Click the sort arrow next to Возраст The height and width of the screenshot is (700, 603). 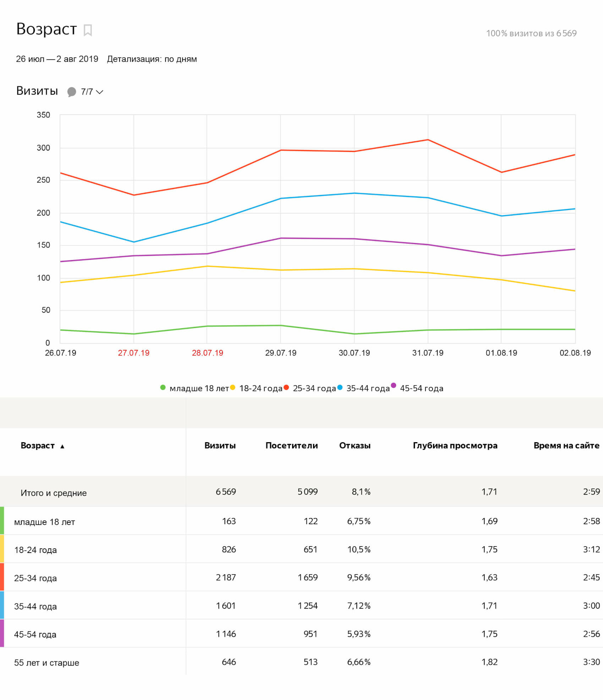[62, 446]
